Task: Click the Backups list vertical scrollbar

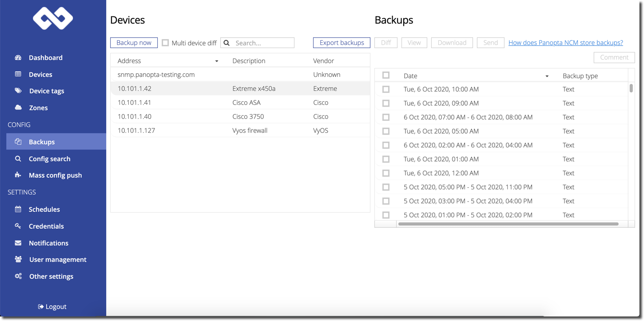Action: pos(631,88)
